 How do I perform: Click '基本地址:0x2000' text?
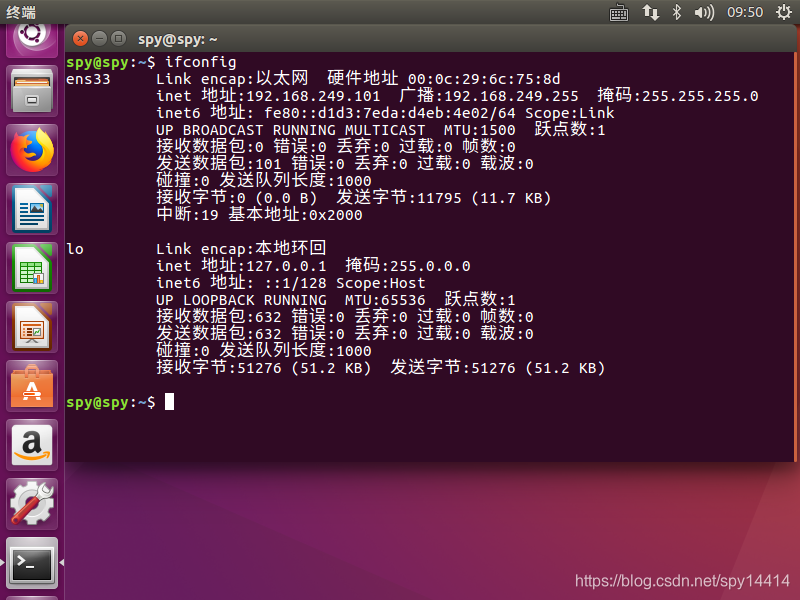[295, 214]
